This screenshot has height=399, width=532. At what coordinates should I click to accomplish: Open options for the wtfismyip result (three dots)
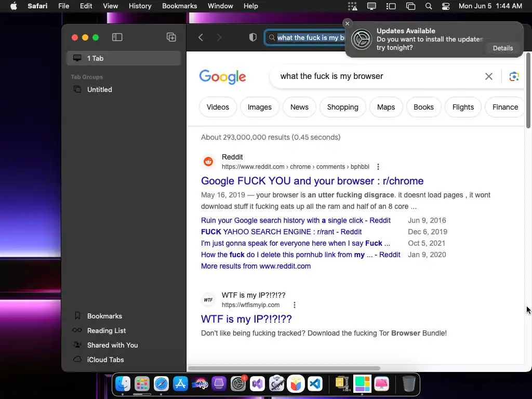coord(295,304)
